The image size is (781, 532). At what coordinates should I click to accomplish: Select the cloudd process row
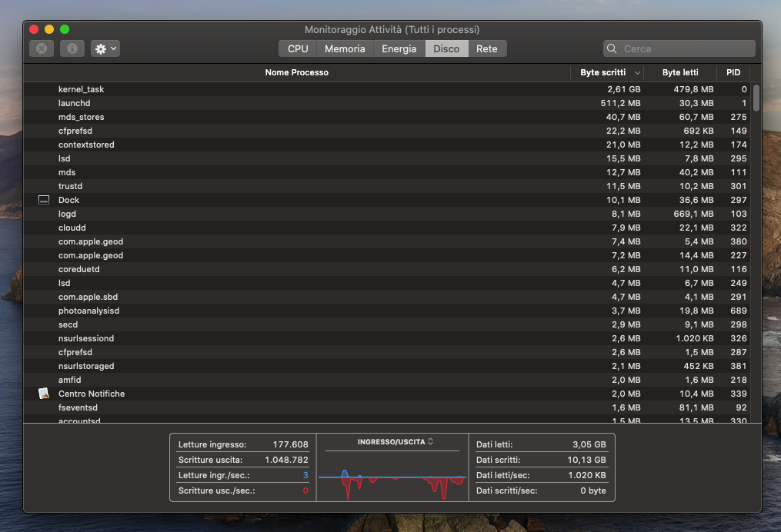pyautogui.click(x=386, y=228)
